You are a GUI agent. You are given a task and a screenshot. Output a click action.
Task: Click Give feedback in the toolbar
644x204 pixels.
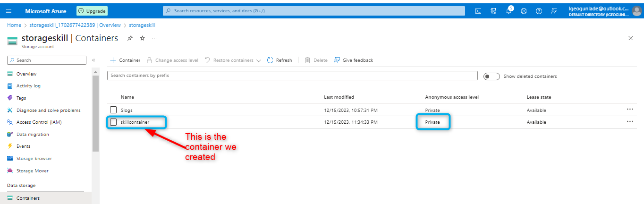(x=353, y=60)
